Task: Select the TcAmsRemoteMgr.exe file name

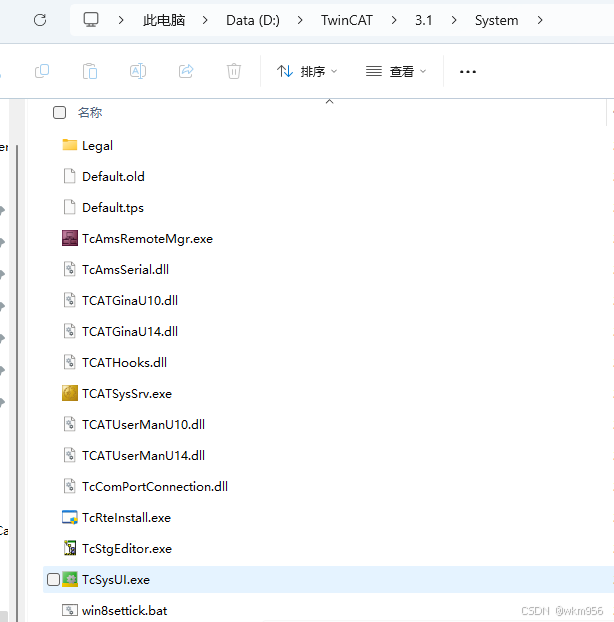Action: (147, 239)
